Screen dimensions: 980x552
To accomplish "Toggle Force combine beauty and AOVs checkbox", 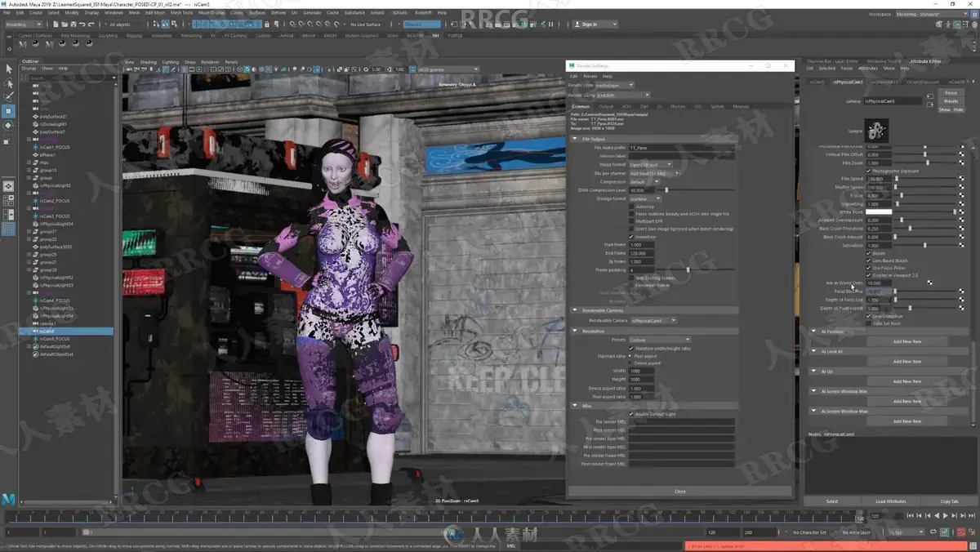I will (x=631, y=214).
